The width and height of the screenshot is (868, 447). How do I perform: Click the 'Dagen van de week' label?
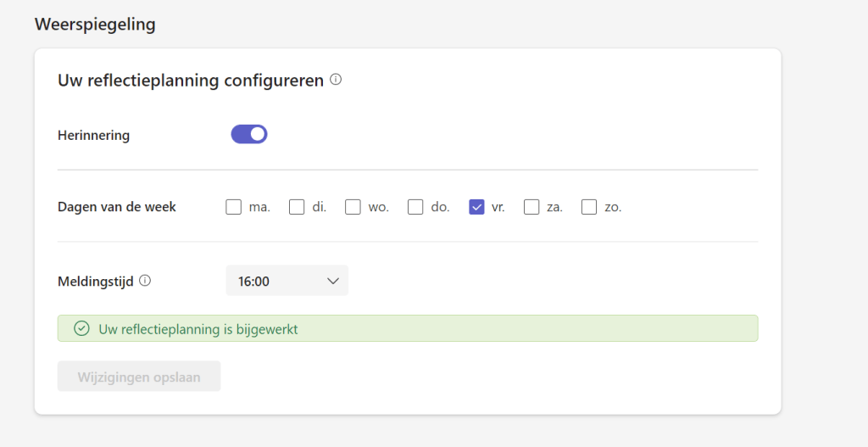tap(117, 206)
